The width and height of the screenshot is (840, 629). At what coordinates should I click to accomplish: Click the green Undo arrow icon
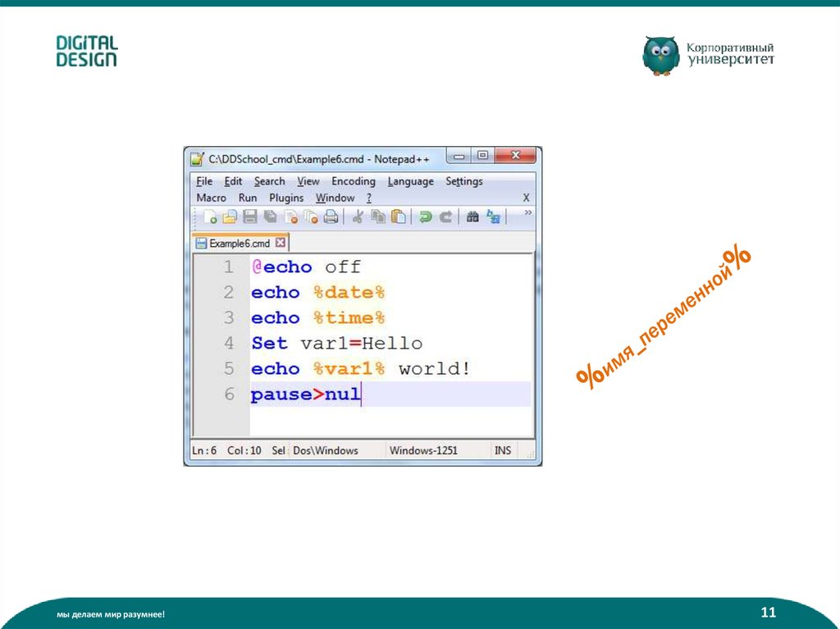coord(425,217)
